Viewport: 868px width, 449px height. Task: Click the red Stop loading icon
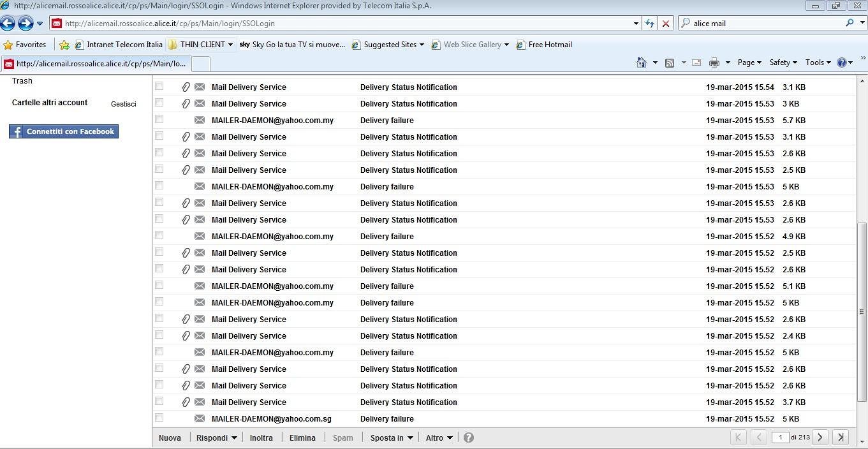666,24
